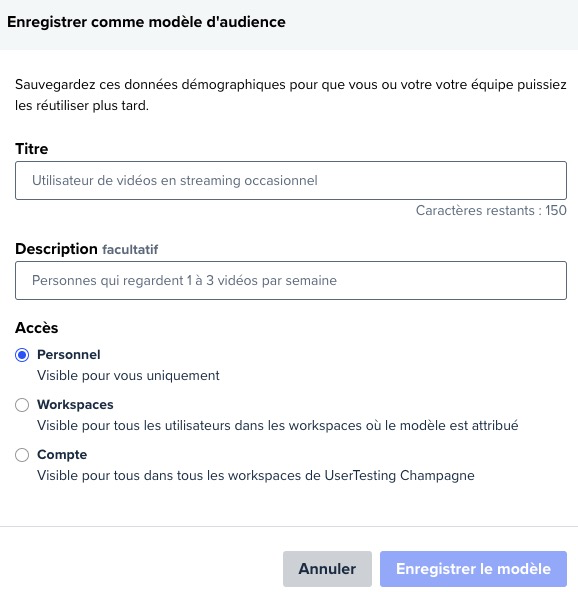Focus the Description text field
The width and height of the screenshot is (578, 595).
291,280
